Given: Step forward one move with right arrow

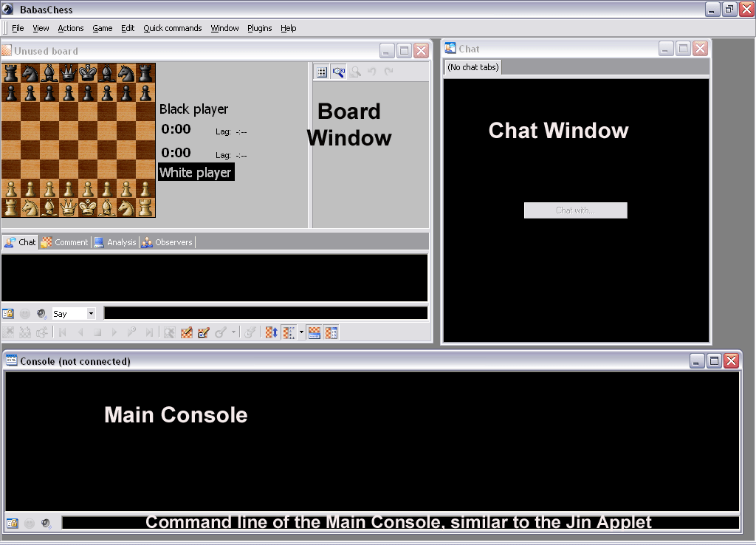Looking at the screenshot, I should pyautogui.click(x=114, y=332).
